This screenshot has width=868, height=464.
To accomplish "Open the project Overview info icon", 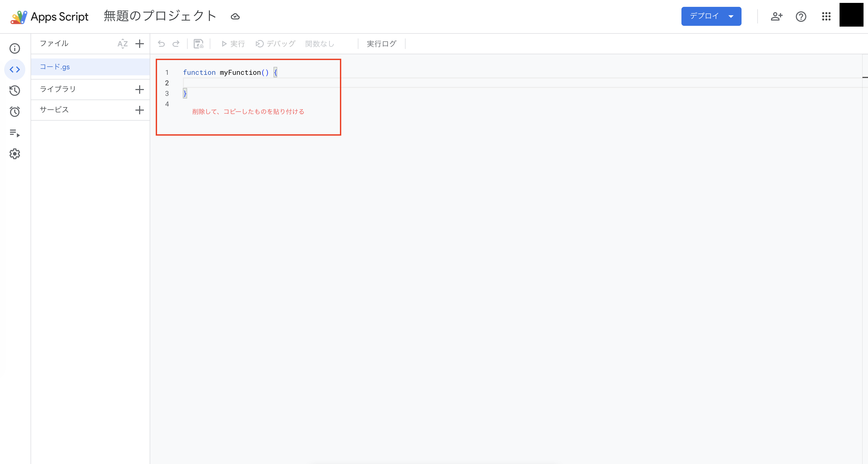I will pyautogui.click(x=15, y=48).
